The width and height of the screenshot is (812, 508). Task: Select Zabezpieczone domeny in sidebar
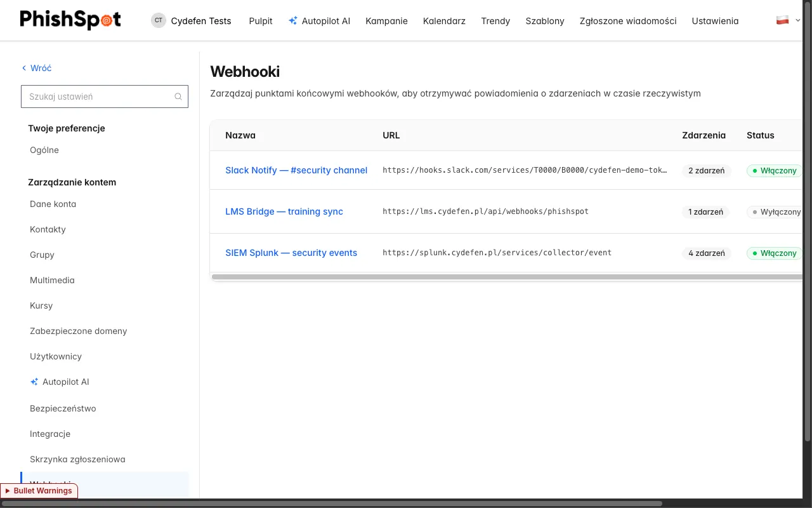coord(79,331)
